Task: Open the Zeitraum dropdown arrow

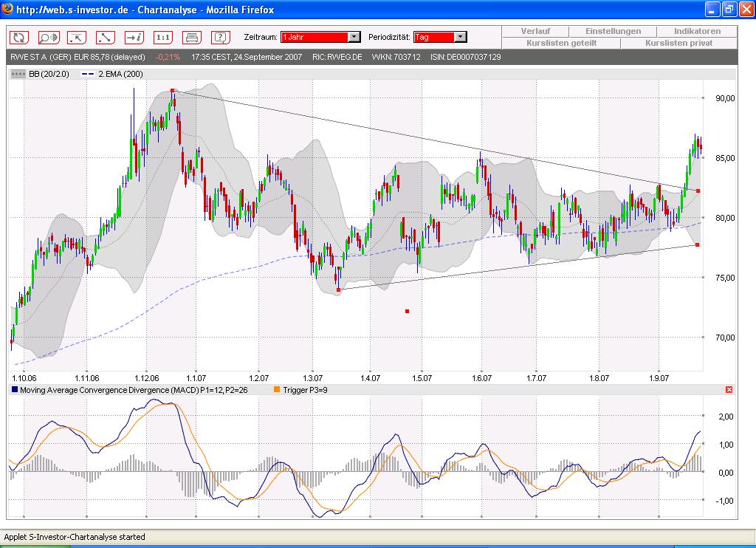Action: tap(353, 36)
